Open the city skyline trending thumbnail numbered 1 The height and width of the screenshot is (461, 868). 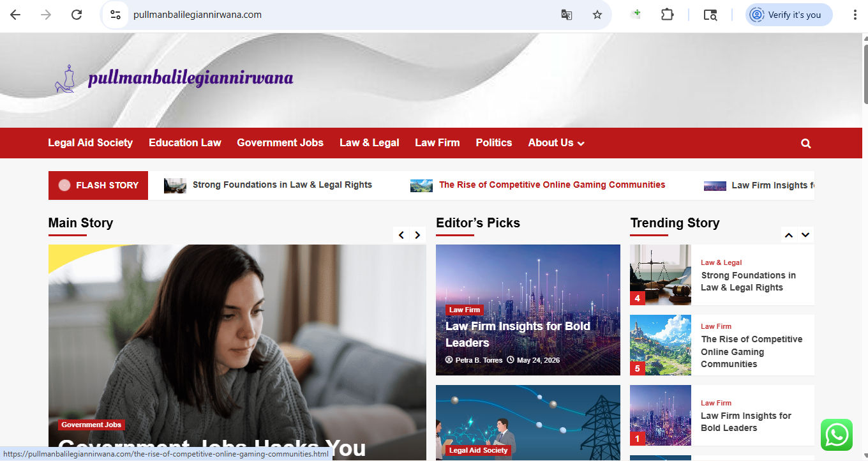(x=661, y=415)
